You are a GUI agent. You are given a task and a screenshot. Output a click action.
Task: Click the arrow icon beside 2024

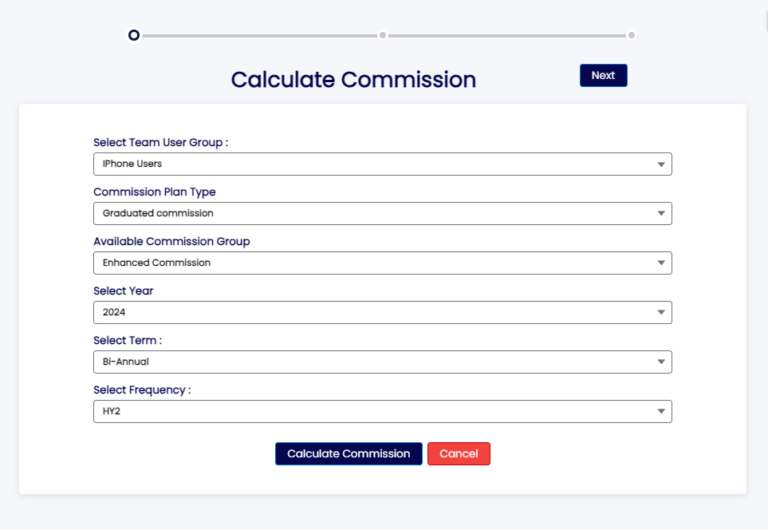661,312
